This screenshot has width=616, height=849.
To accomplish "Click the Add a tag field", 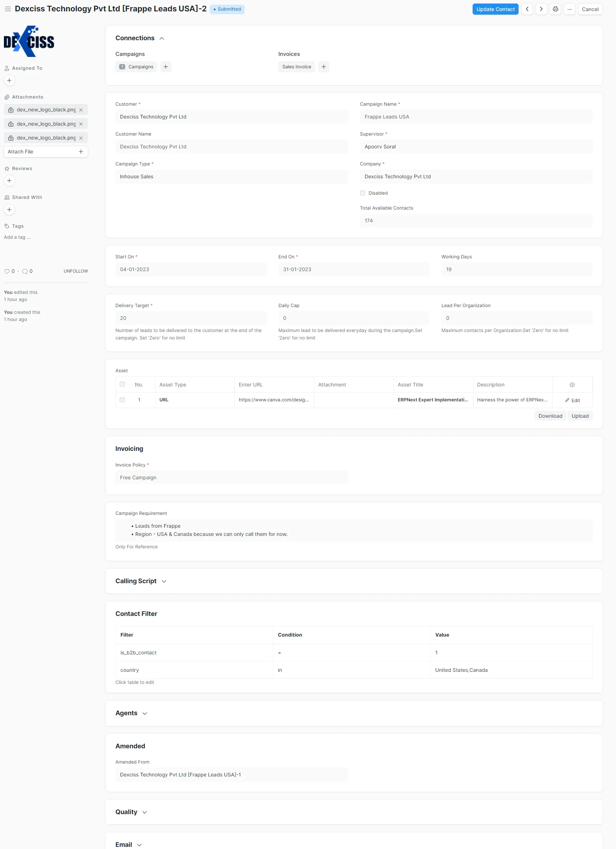I will (17, 237).
